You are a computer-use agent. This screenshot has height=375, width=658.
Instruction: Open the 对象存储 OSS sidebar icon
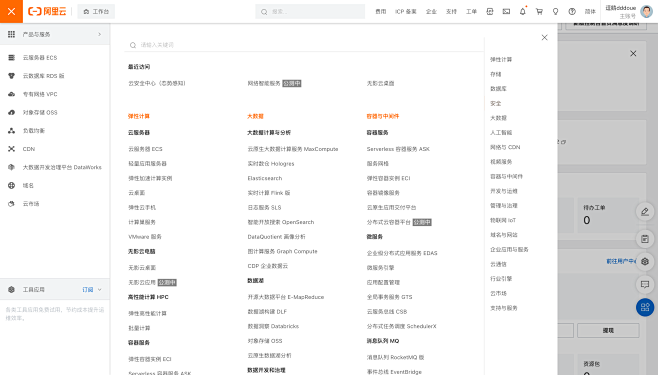click(11, 112)
